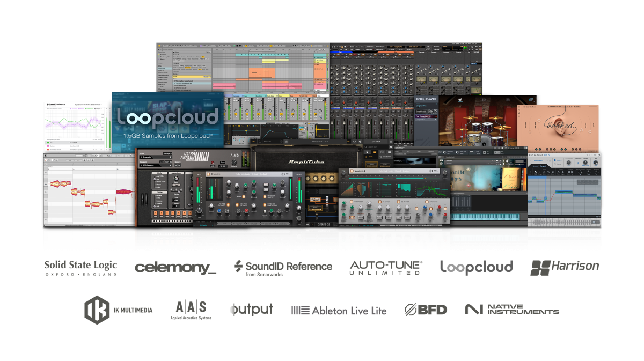Open the SSL Drumstrip plugin screenshot
The height and width of the screenshot is (361, 644).
click(248, 200)
